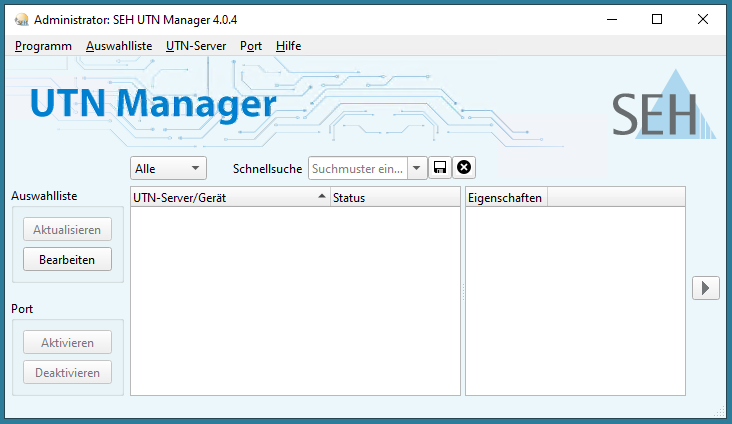The width and height of the screenshot is (732, 424).
Task: Open the Schnellsuche pattern dropdown arrow
Action: (x=417, y=168)
